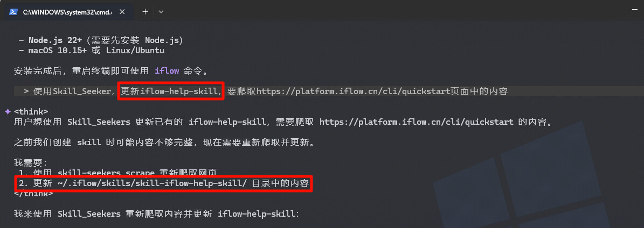Click the > prompt marker before 使用Skill_Seeker
The height and width of the screenshot is (228, 644).
(x=26, y=91)
